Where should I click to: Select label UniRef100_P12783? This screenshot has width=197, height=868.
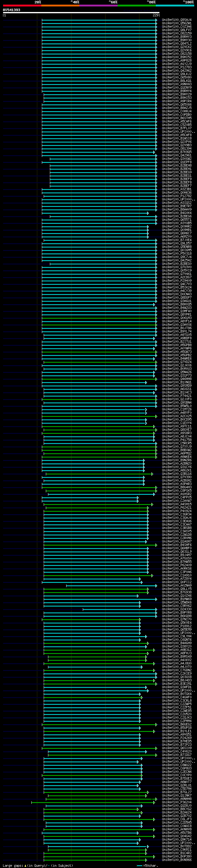pos(176,67)
